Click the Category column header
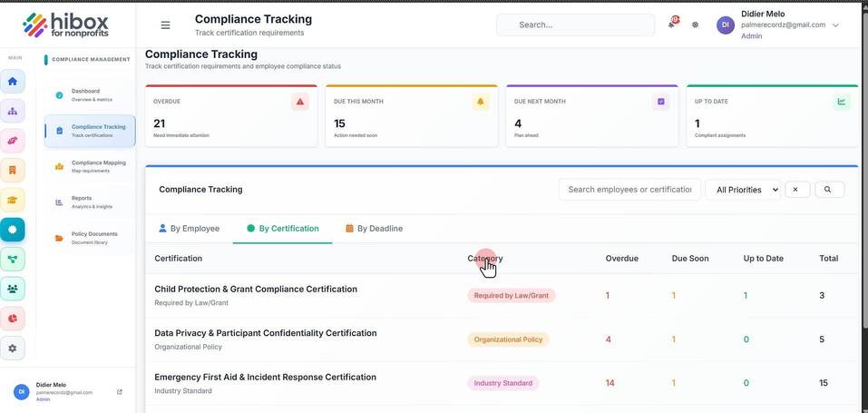 tap(485, 259)
